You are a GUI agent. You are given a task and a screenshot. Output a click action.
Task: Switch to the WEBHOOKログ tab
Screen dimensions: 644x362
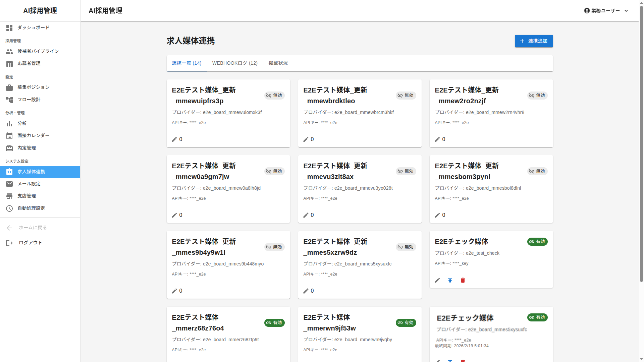[235, 63]
